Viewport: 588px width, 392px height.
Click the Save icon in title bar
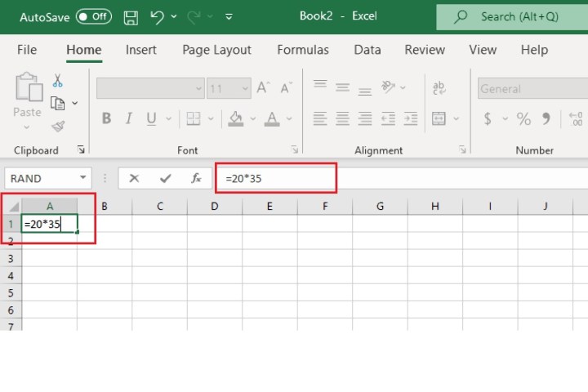tap(131, 16)
